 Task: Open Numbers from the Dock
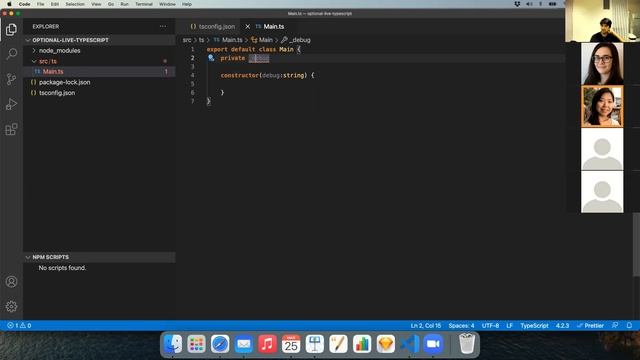coord(362,344)
